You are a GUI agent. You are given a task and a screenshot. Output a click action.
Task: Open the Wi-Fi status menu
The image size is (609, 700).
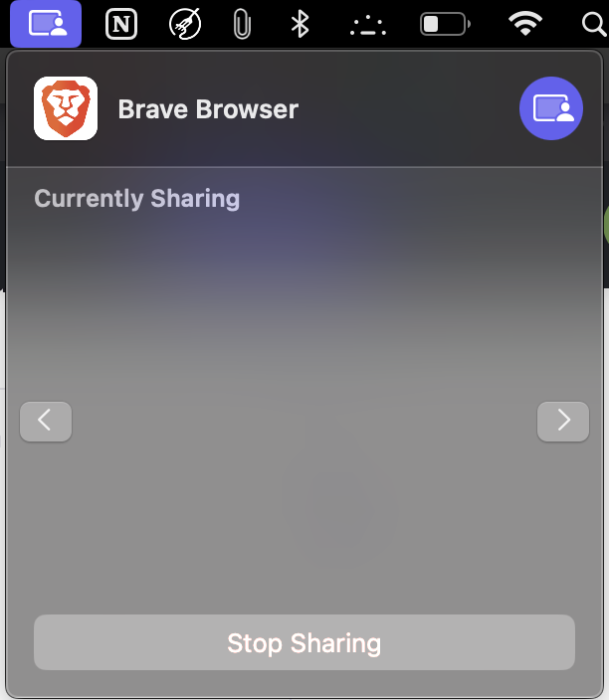[525, 24]
